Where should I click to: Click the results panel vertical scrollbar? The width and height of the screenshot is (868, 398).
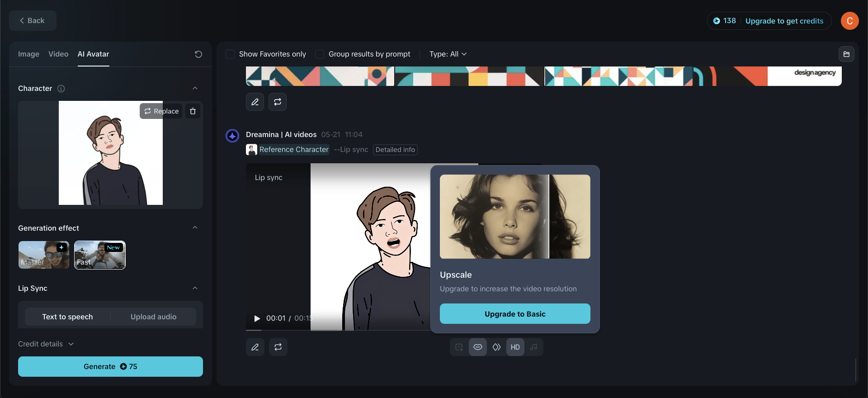point(855,370)
